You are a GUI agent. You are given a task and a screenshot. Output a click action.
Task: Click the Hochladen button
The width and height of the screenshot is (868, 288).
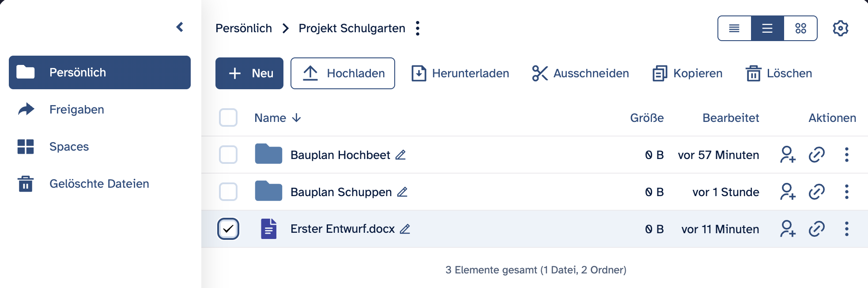(x=343, y=73)
